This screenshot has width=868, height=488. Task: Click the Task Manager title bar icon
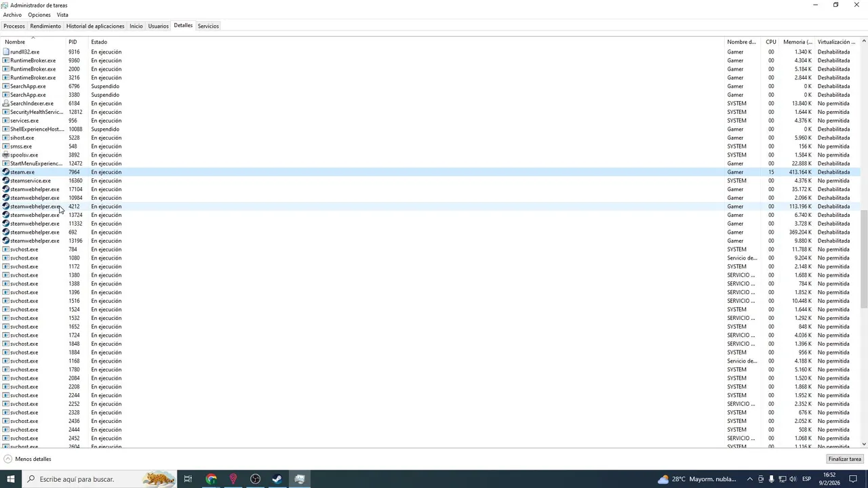coord(5,5)
